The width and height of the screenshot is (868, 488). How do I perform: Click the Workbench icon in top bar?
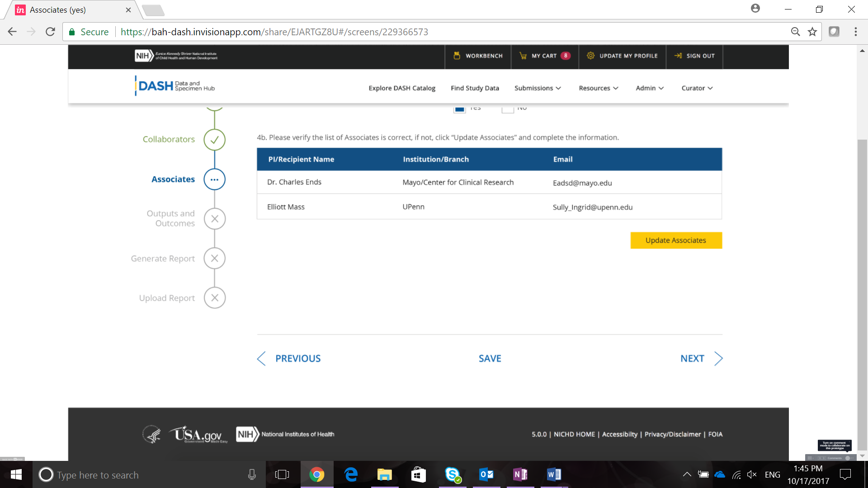[x=457, y=56]
